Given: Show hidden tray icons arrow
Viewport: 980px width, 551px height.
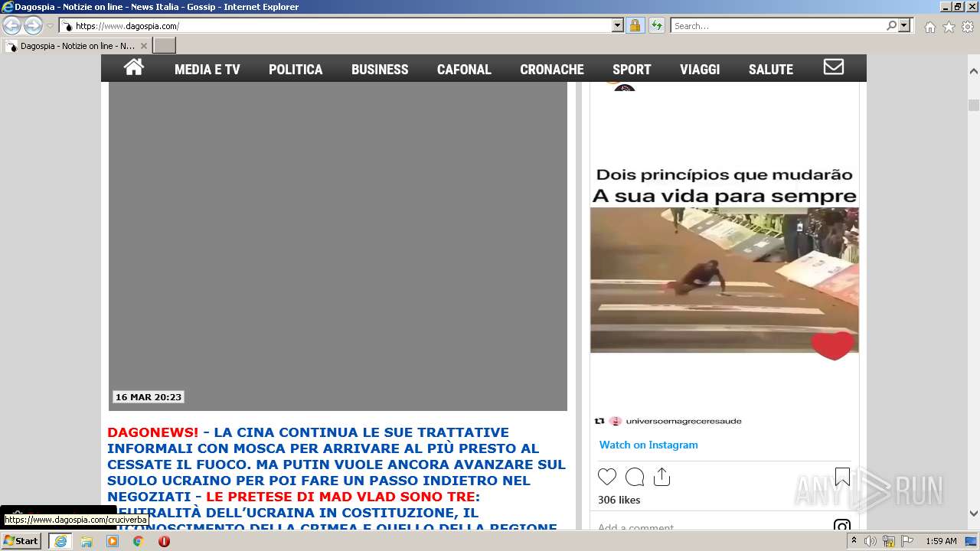Looking at the screenshot, I should [x=854, y=541].
